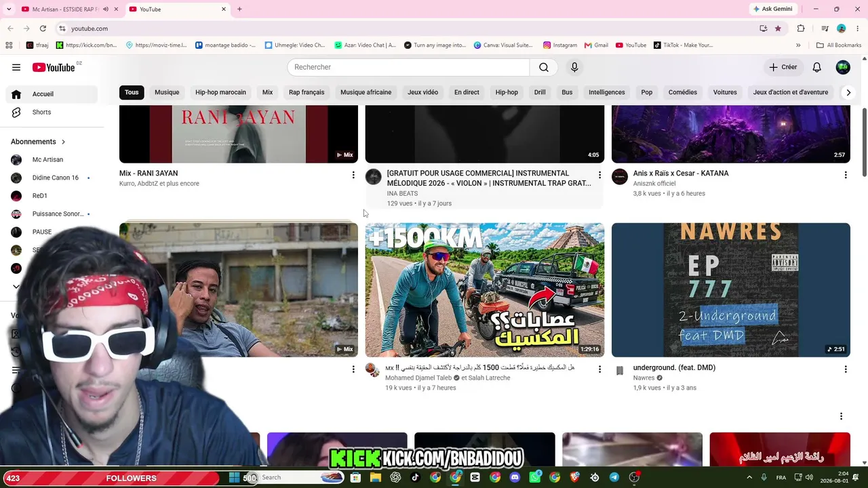Open the Créer menu
Viewport: 868px width, 488px height.
tap(783, 67)
